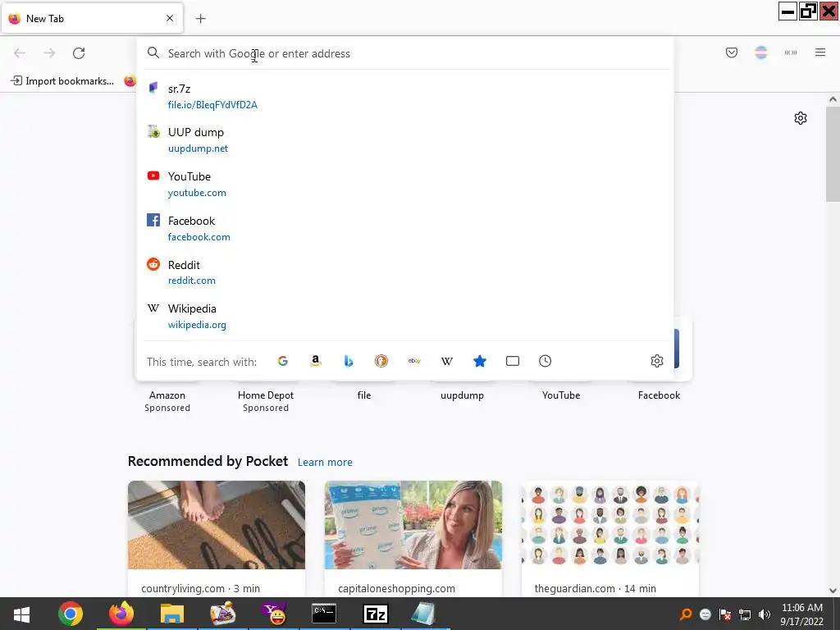Open the Yahoo Messenger taskbar icon
Viewport: 840px width, 630px height.
[274, 614]
